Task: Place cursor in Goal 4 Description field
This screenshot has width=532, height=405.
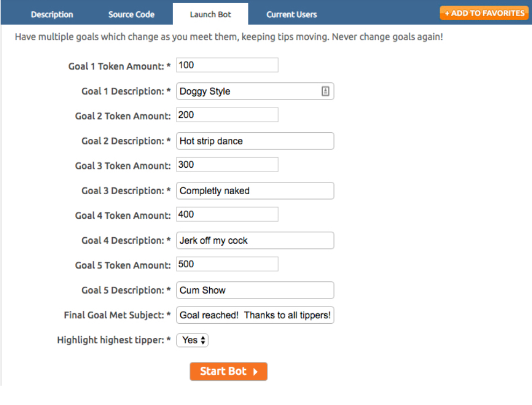Action: coord(255,240)
